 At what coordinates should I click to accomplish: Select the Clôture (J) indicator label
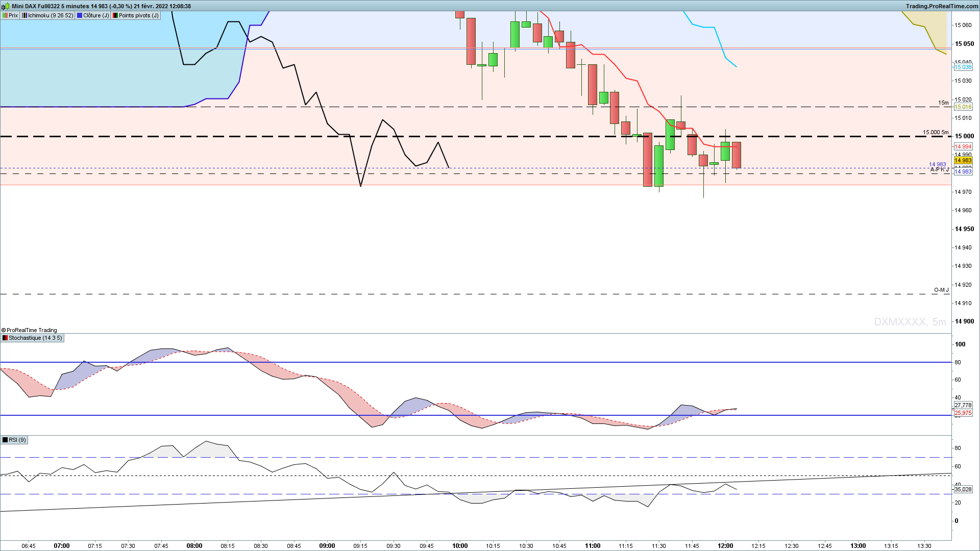tap(93, 16)
